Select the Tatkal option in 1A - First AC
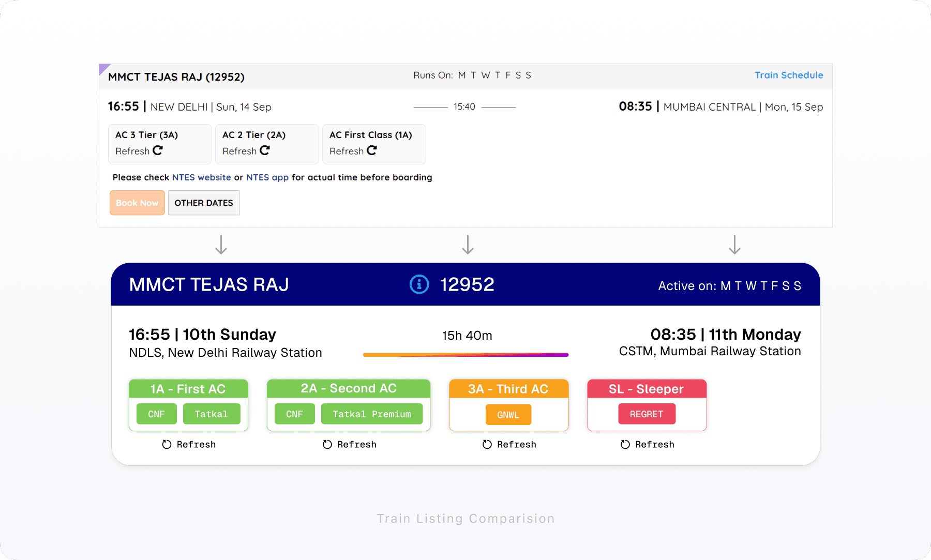This screenshot has width=931, height=560. (212, 414)
